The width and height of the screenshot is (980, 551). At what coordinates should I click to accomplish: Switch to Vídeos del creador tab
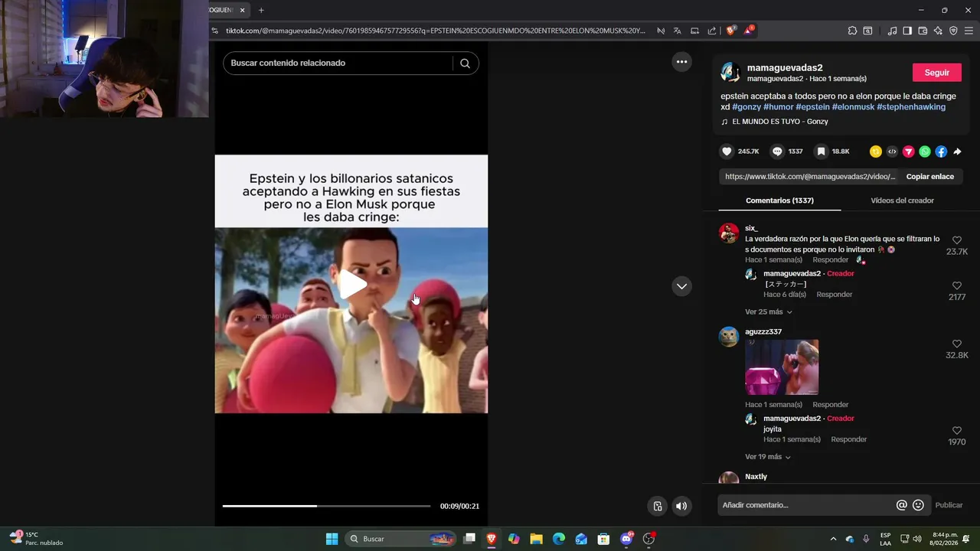[x=902, y=201]
